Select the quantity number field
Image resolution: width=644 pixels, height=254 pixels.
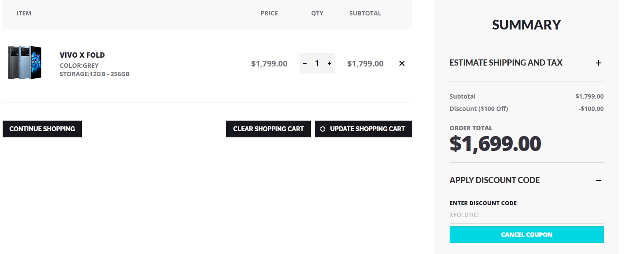pos(317,63)
